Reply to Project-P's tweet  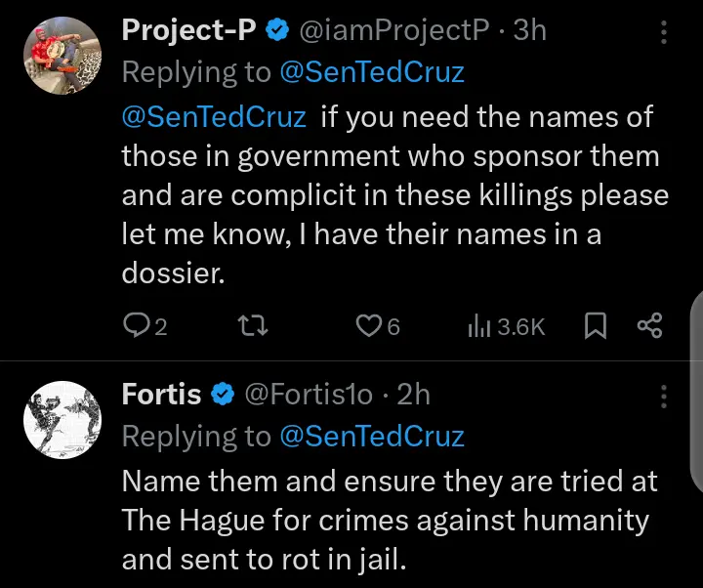pyautogui.click(x=136, y=326)
